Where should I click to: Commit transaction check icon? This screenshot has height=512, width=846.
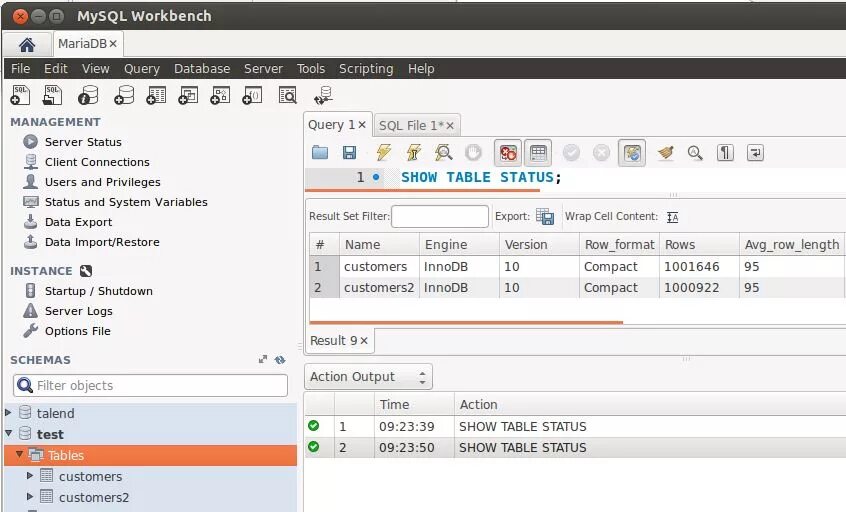click(x=571, y=153)
